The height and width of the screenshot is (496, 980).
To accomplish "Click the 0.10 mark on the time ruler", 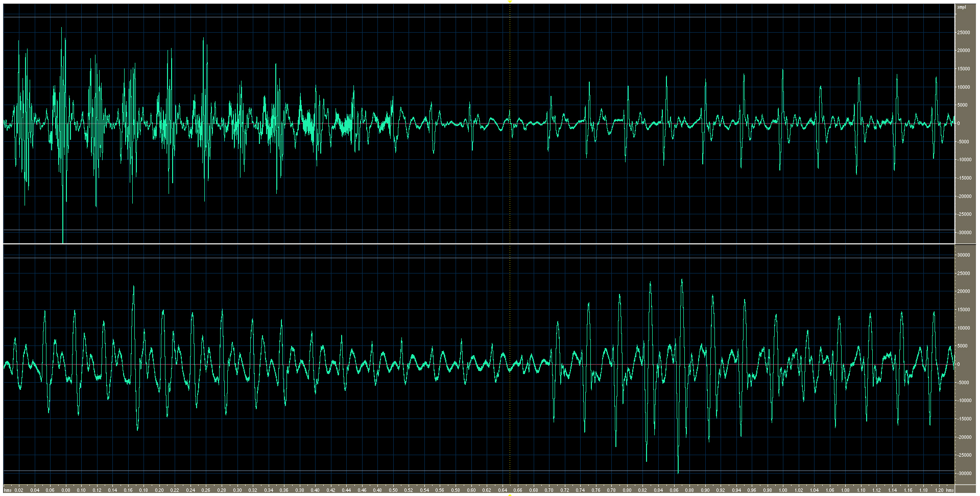I will coord(81,490).
